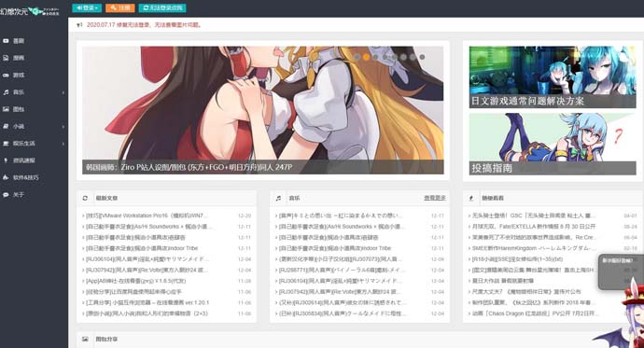The image size is (644, 348).
Task: Expand the 音乐 submenu arrow in sidebar
Action: (x=63, y=92)
